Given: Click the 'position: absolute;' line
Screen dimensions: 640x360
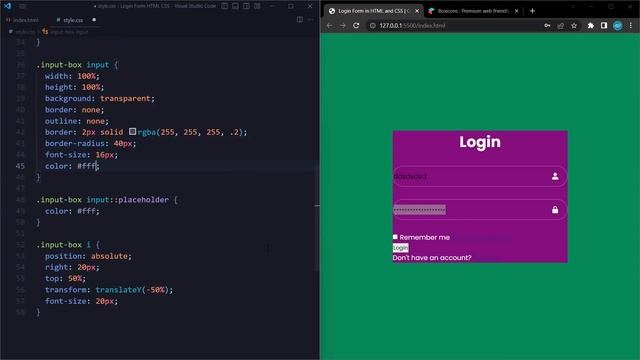Looking at the screenshot, I should (88, 256).
